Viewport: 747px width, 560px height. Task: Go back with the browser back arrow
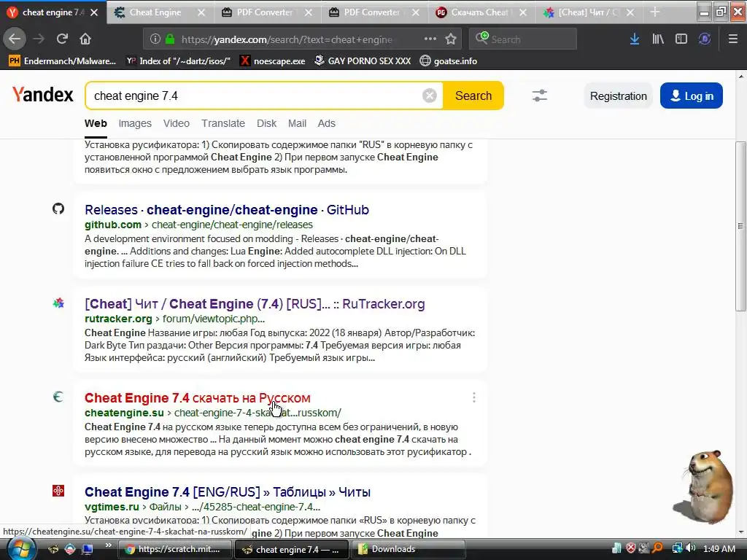click(x=15, y=39)
